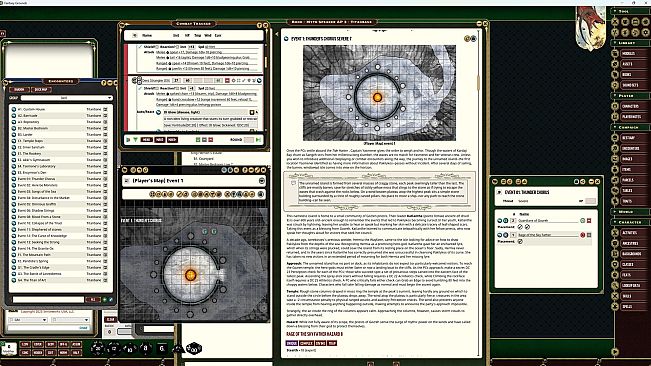Open the Group dropdown in Encounters window
The height and width of the screenshot is (366, 651).
coord(66,98)
